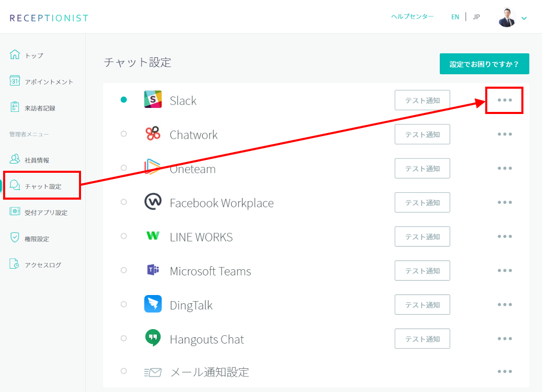This screenshot has width=542, height=392.
Task: Click the DingTalk logo icon
Action: [x=153, y=304]
